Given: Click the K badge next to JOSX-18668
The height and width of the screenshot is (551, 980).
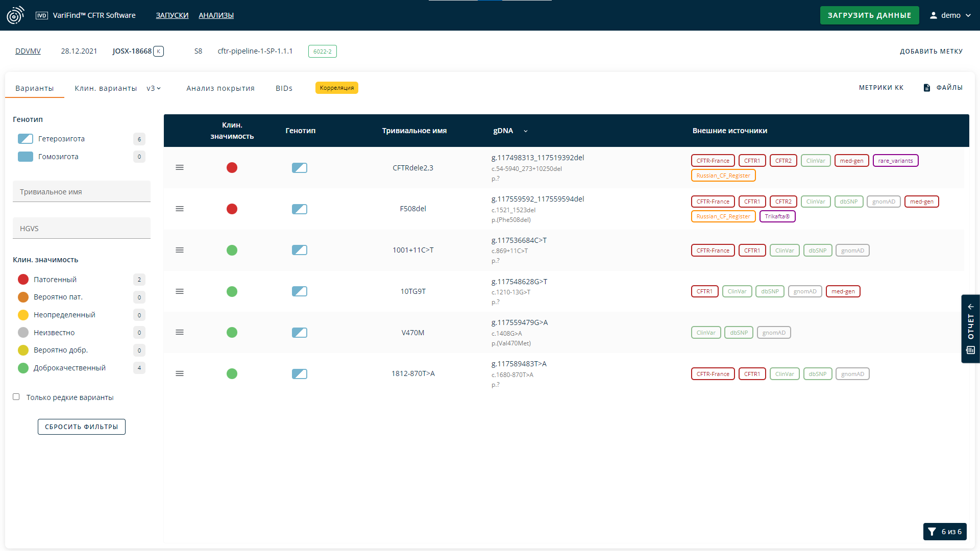Looking at the screenshot, I should (159, 51).
